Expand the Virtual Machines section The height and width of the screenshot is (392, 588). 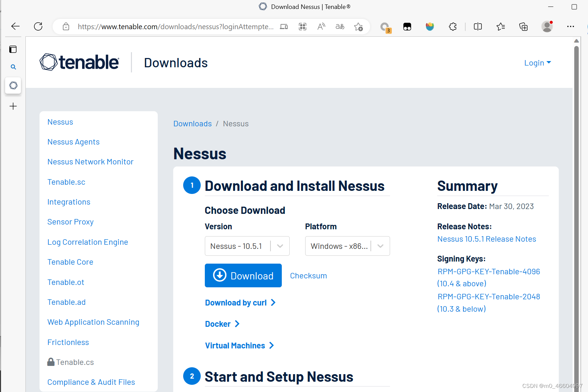click(x=240, y=346)
